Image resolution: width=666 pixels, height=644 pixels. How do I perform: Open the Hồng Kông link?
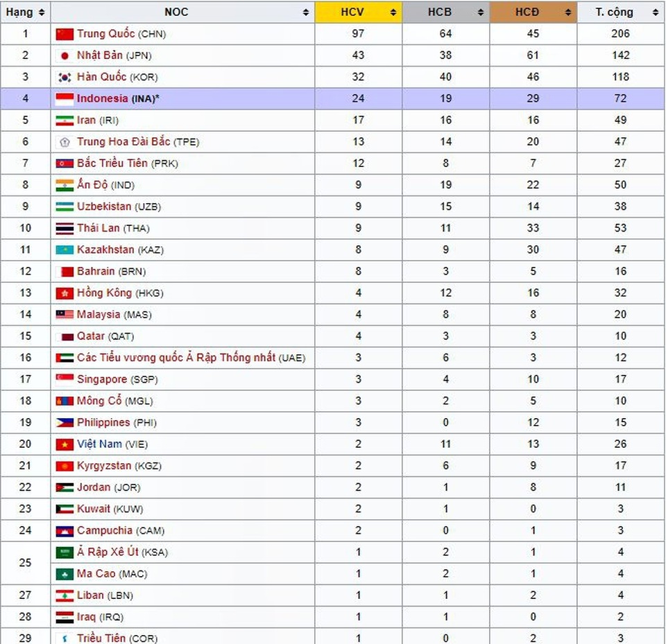[x=105, y=293]
